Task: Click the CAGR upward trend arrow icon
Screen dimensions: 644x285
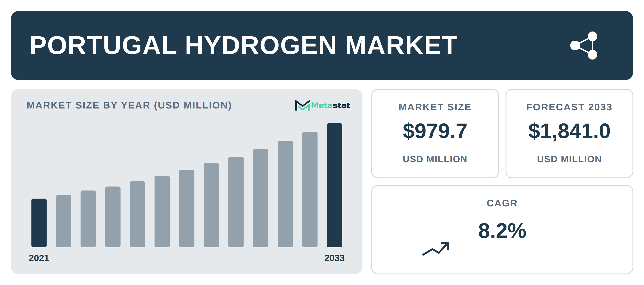Action: [436, 248]
